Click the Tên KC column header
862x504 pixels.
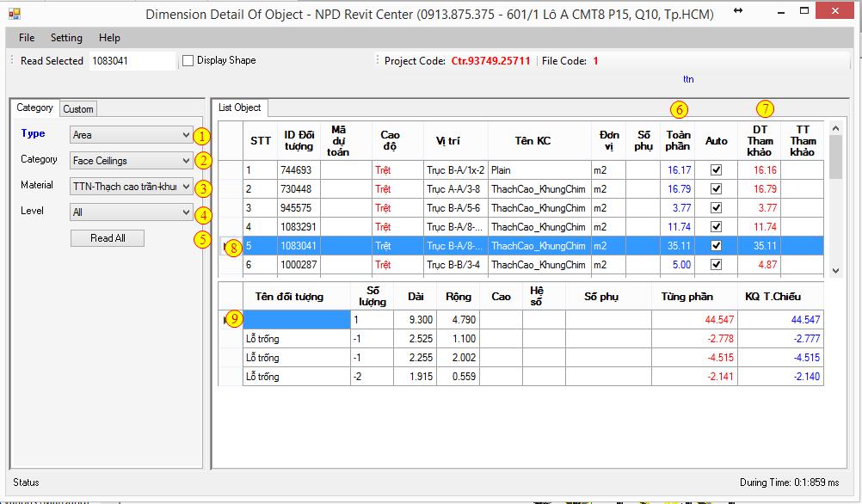(539, 141)
